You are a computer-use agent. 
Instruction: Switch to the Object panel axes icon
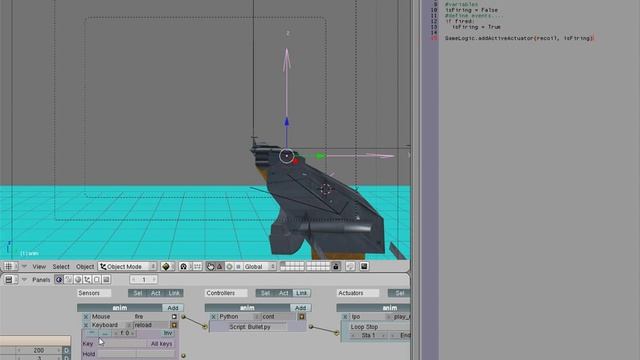pos(87,280)
